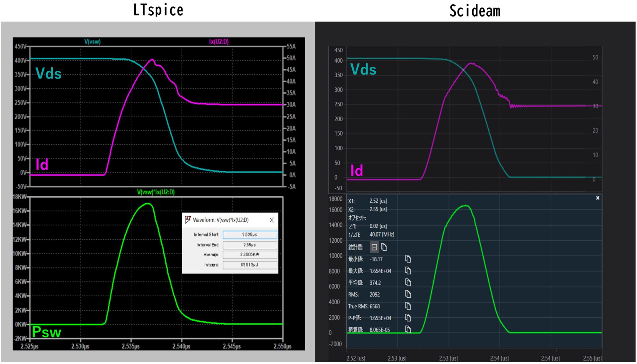Viewport: 637px width, 364px height.
Task: Copy all statistics next to 統計量
Action: click(384, 247)
